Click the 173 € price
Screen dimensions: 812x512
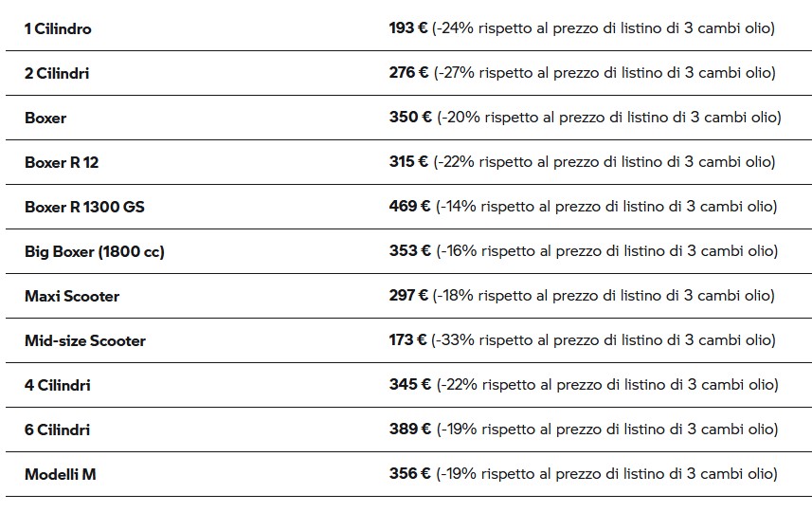(x=408, y=339)
